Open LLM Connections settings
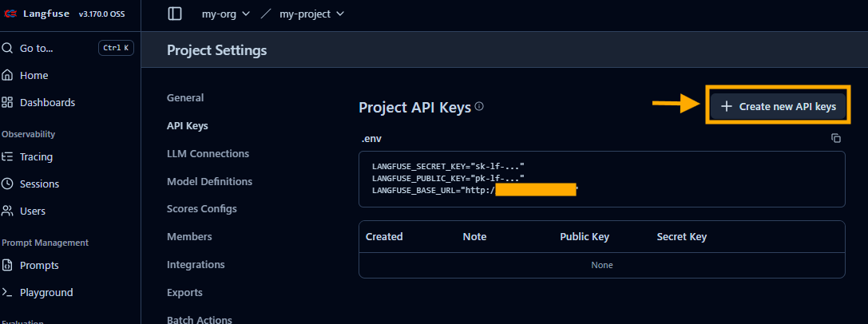Screen dimensions: 868x324 point(208,154)
